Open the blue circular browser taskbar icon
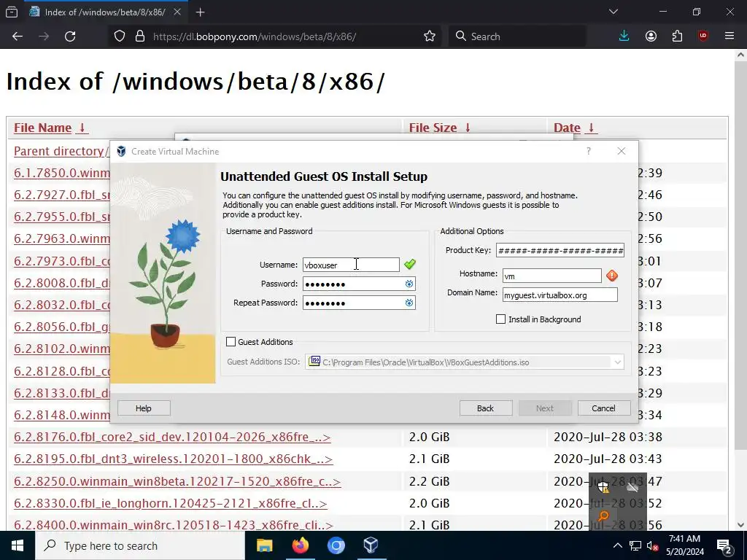The height and width of the screenshot is (560, 747). 336,545
